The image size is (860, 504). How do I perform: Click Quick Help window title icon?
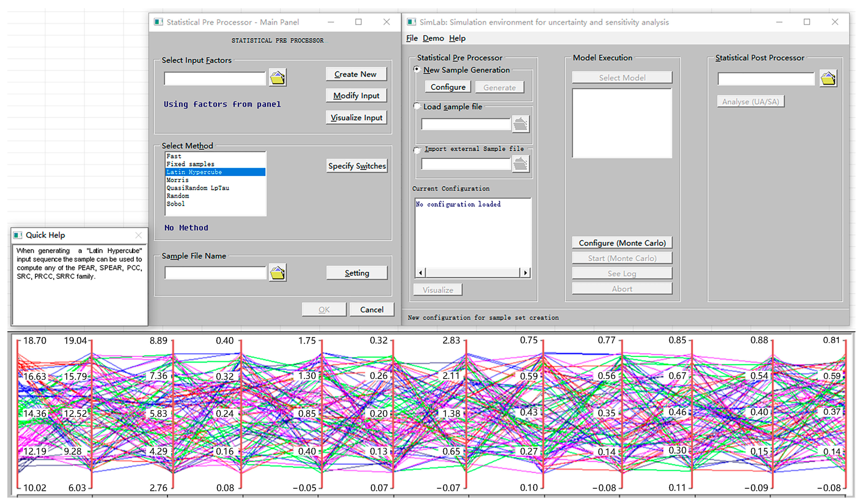click(18, 235)
